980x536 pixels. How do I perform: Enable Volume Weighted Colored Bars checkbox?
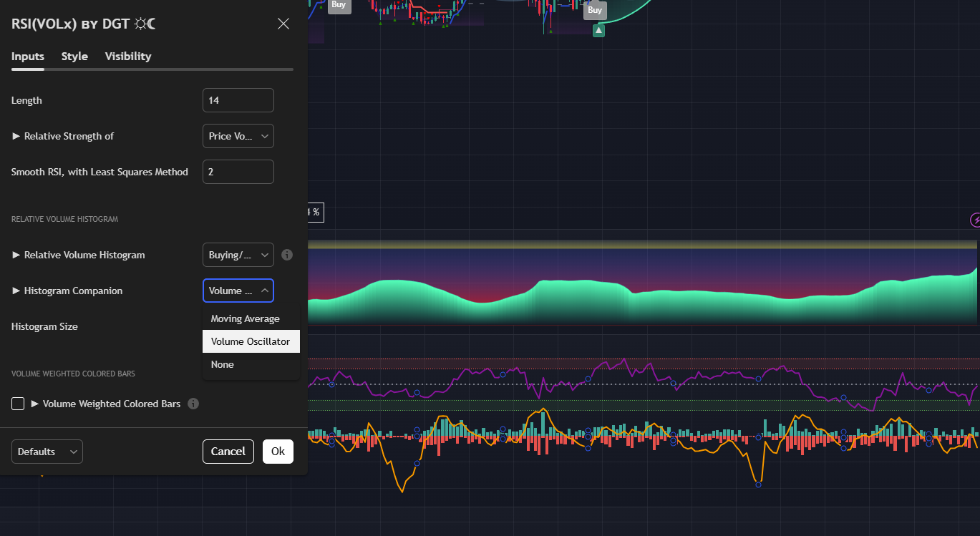point(18,404)
